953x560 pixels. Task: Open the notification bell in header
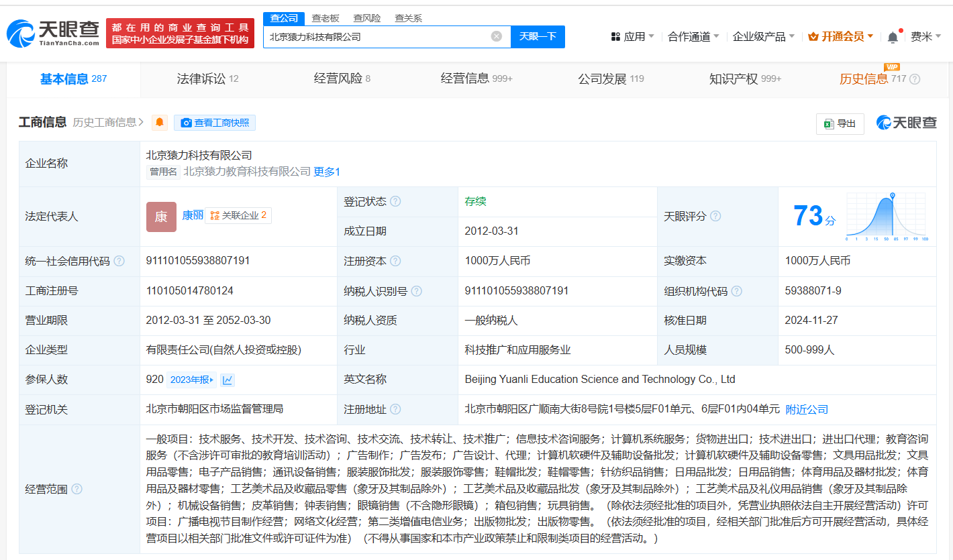click(893, 38)
